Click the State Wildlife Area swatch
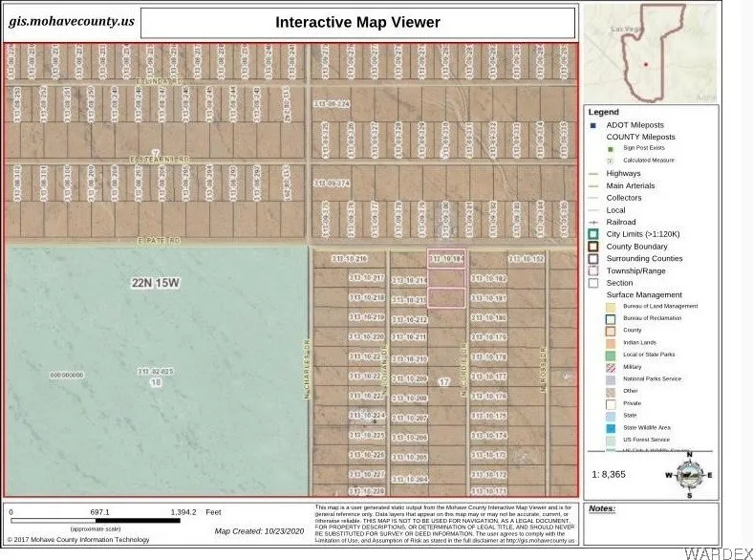Screen dimensions: 753x560 coord(609,428)
